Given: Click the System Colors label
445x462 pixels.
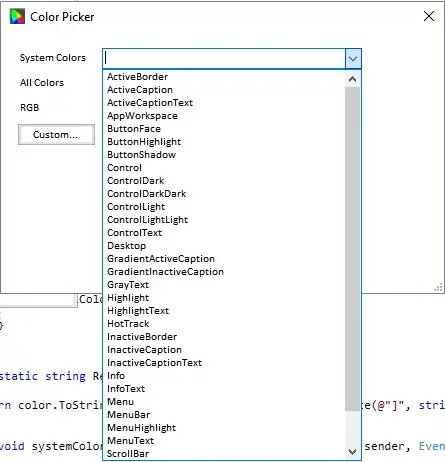Looking at the screenshot, I should click(x=53, y=58).
